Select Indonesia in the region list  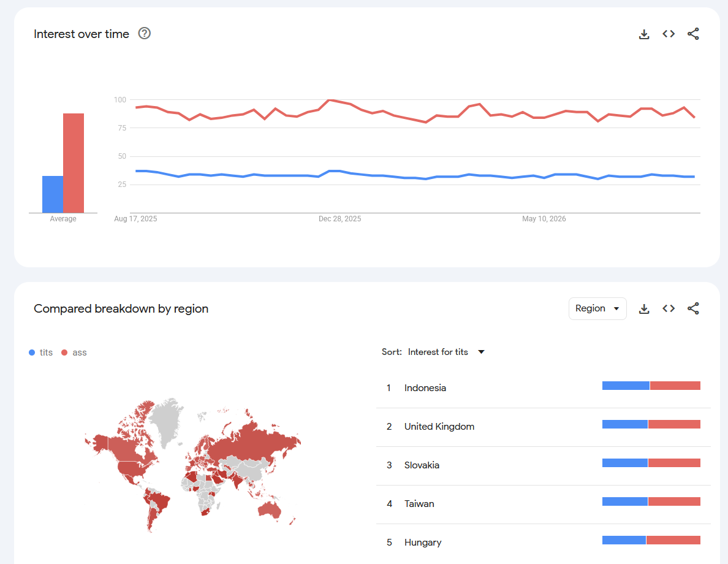[543, 388]
